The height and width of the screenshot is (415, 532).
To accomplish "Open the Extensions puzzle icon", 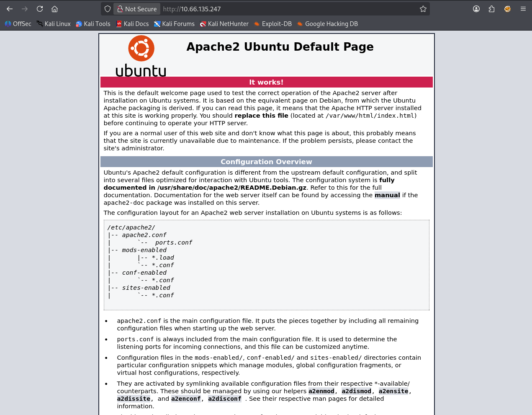I will pos(491,9).
